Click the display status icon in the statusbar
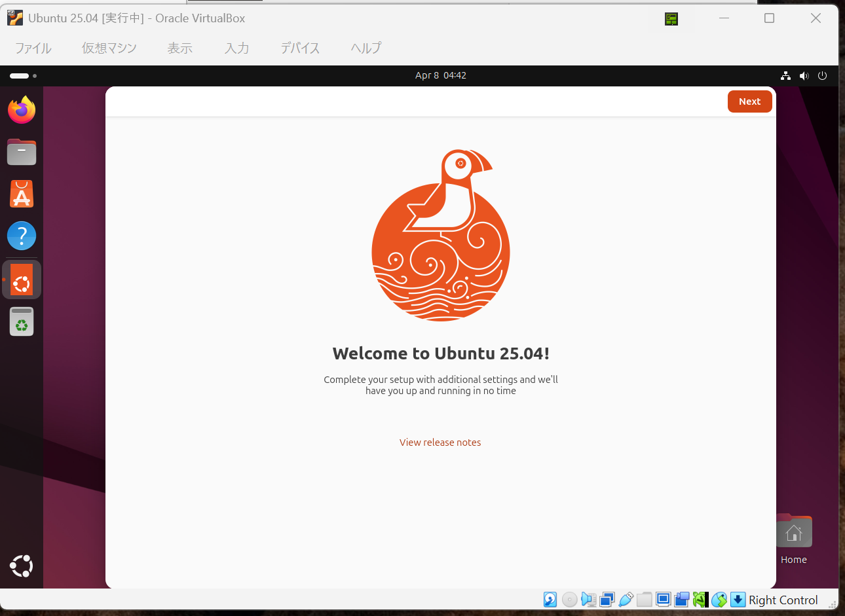 coord(663,600)
